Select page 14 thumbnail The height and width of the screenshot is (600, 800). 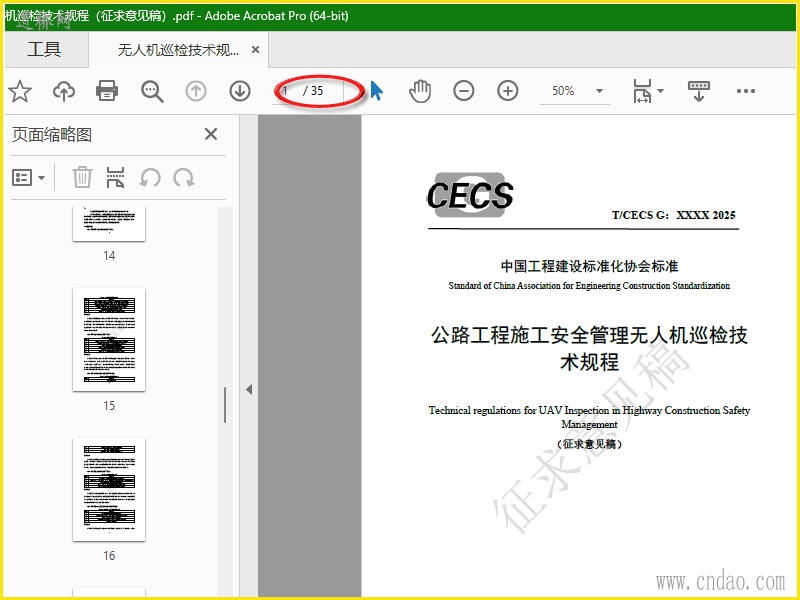coord(109,224)
